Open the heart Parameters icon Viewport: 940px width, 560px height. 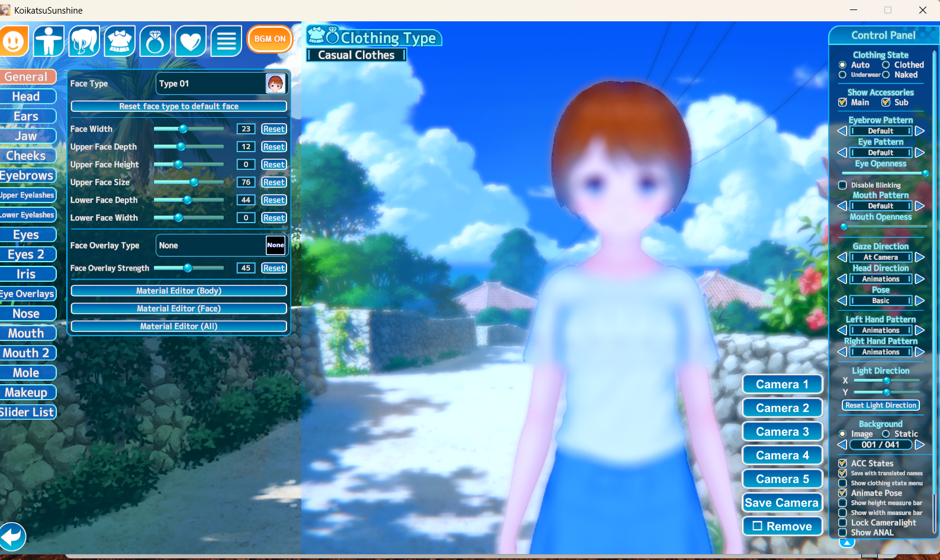coord(191,41)
